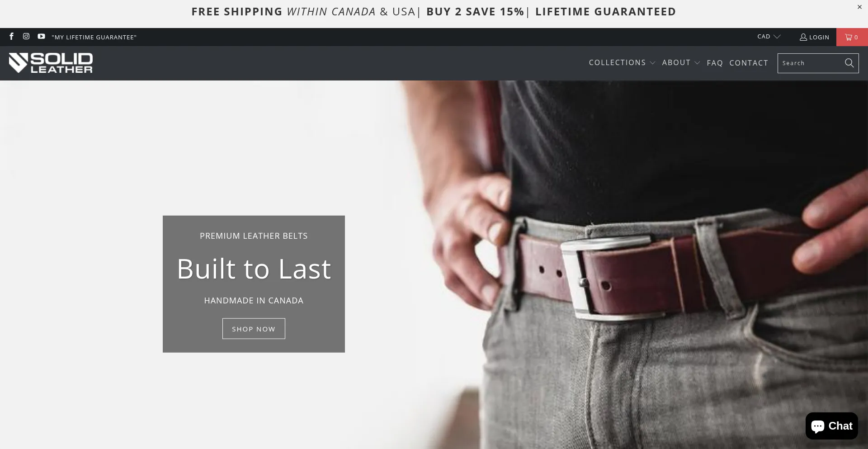The image size is (868, 449).
Task: Dismiss the free shipping announcement bar
Action: pyautogui.click(x=859, y=7)
